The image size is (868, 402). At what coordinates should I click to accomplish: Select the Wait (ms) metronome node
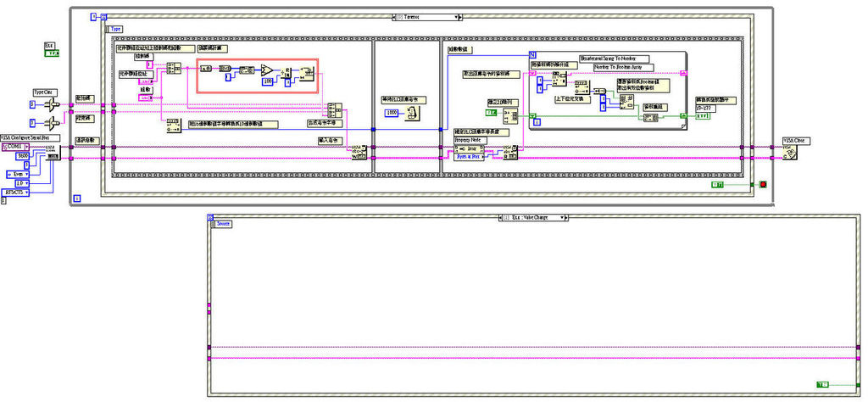pos(411,114)
